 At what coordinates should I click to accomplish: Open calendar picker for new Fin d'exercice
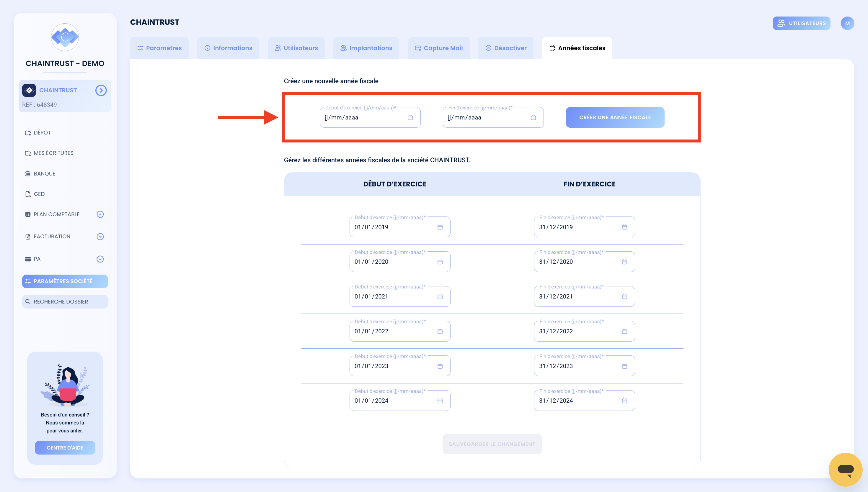(x=533, y=118)
